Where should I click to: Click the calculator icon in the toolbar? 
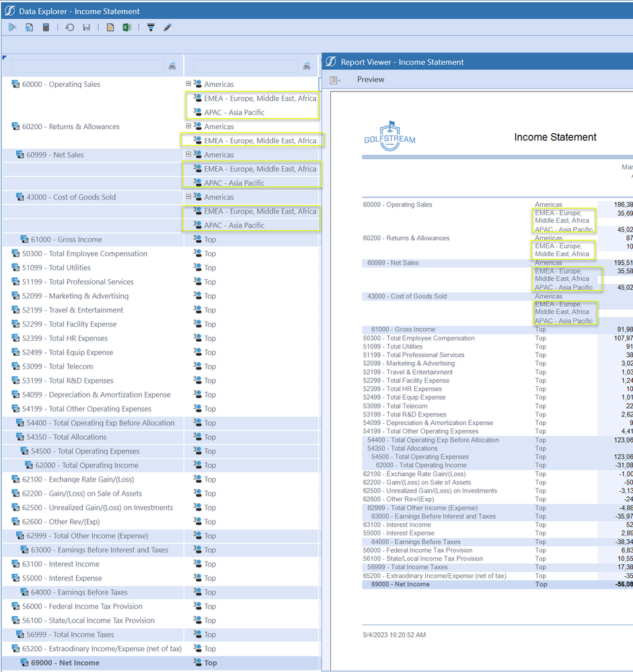46,28
